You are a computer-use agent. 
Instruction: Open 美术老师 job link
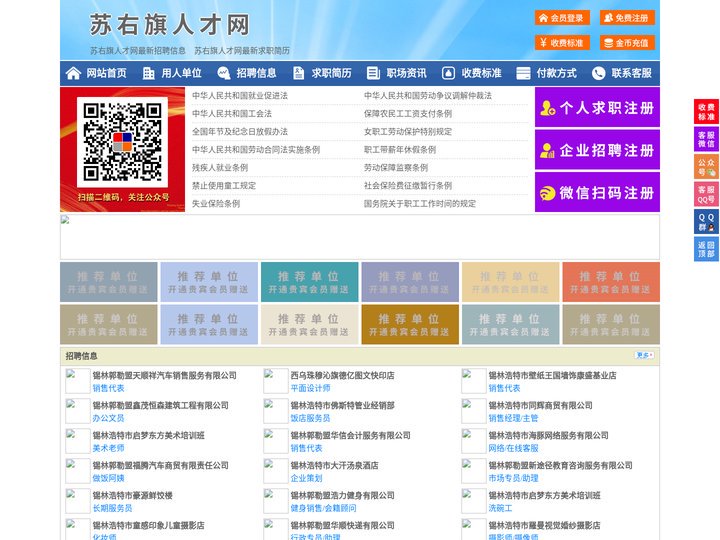point(108,448)
